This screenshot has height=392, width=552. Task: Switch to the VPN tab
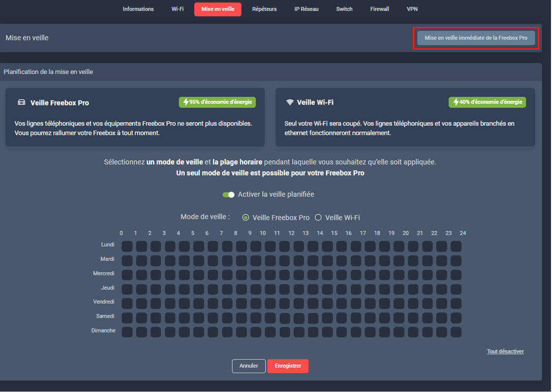(412, 9)
